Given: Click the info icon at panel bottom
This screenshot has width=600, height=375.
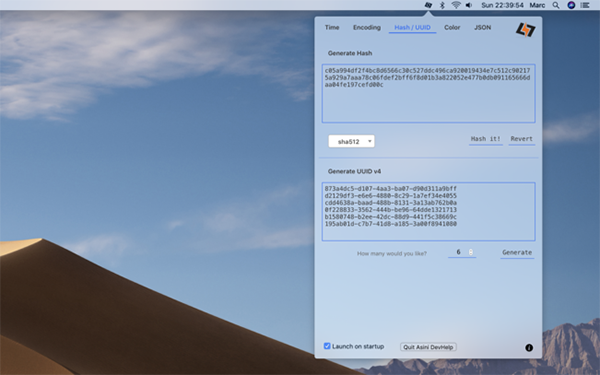Looking at the screenshot, I should coord(529,347).
